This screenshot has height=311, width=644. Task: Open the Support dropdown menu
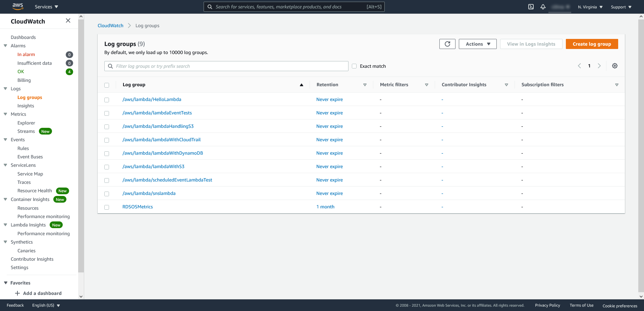pos(621,7)
